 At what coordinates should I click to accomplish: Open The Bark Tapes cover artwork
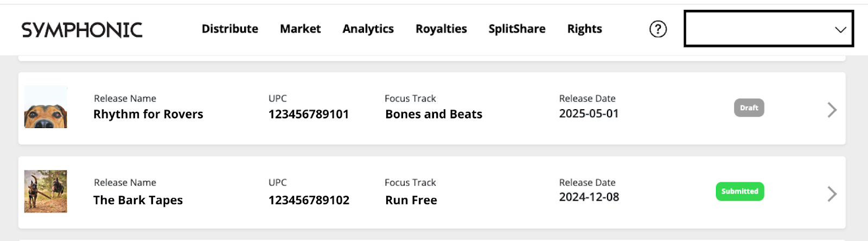(x=46, y=191)
